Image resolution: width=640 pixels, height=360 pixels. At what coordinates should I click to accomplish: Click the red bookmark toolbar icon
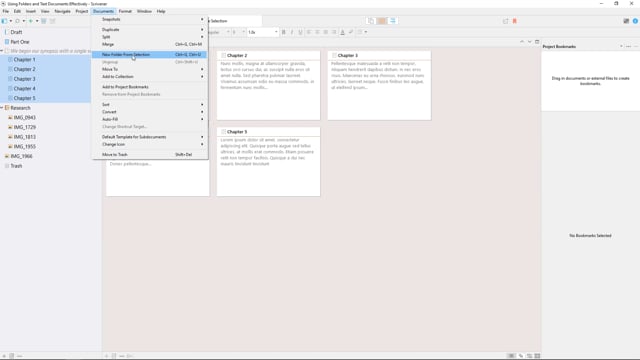pos(515,21)
